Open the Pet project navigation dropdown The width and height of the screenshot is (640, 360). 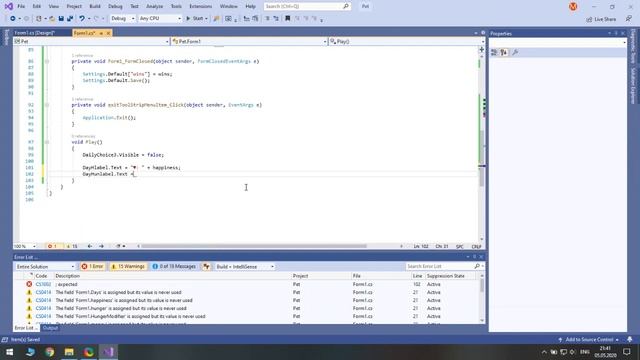[x=91, y=41]
